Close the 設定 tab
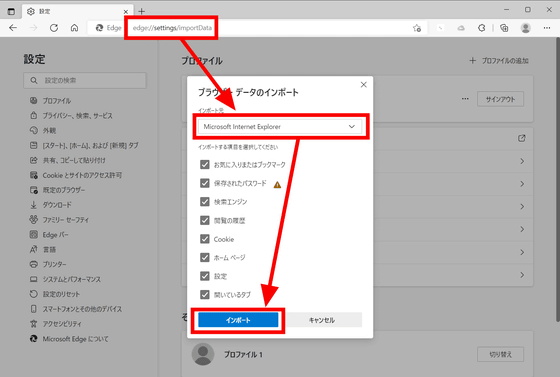Image resolution: width=560 pixels, height=377 pixels. tap(126, 12)
